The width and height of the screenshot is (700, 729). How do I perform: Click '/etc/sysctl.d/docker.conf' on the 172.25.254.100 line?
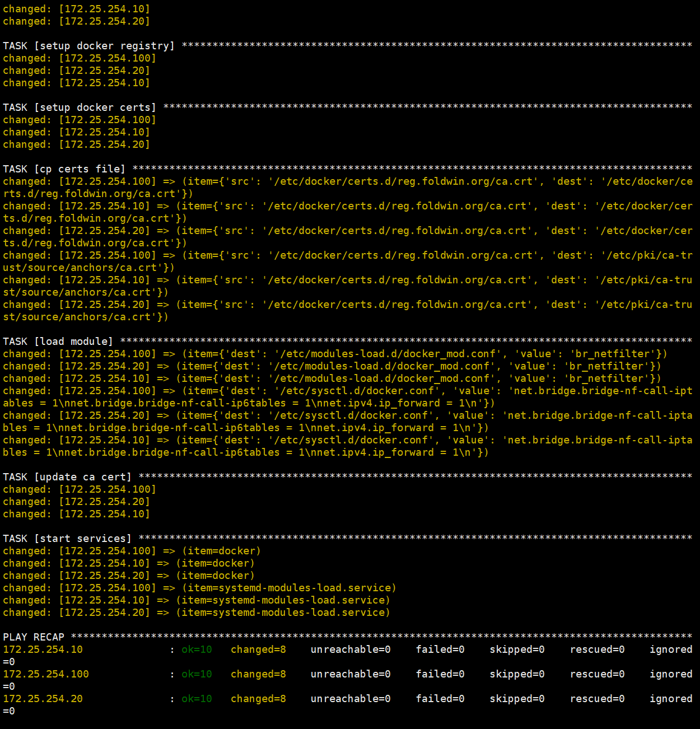pos(357,391)
